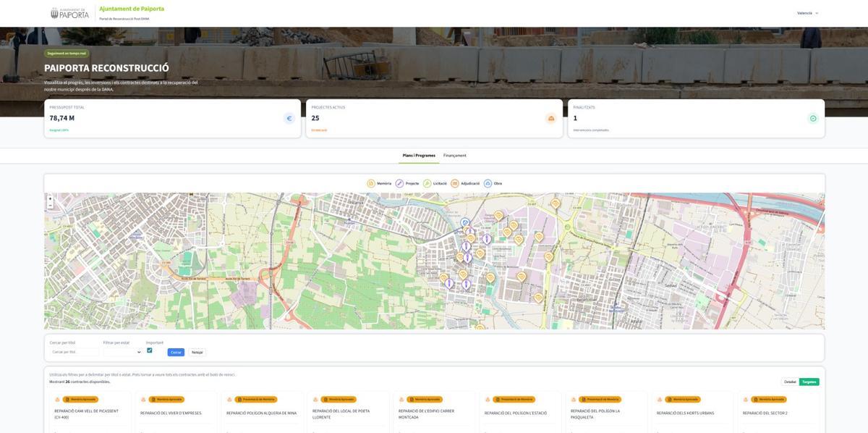This screenshot has height=433, width=868.
Task: Open the València language dropdown
Action: [x=805, y=12]
